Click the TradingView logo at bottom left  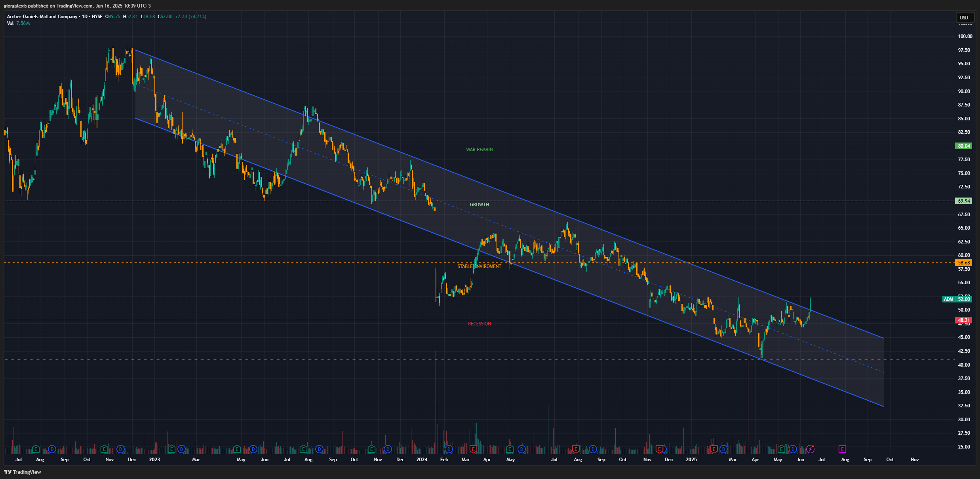coord(23,472)
